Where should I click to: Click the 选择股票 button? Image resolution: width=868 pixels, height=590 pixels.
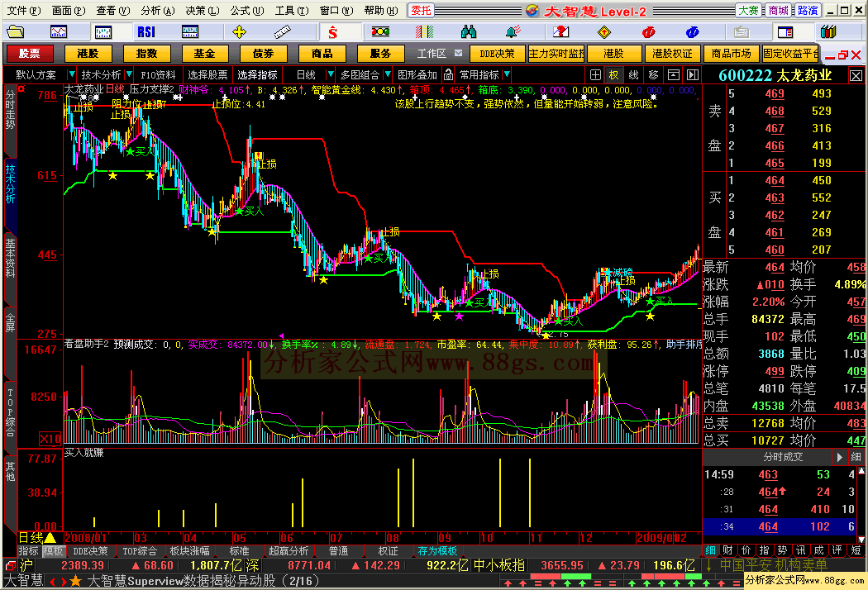click(207, 74)
